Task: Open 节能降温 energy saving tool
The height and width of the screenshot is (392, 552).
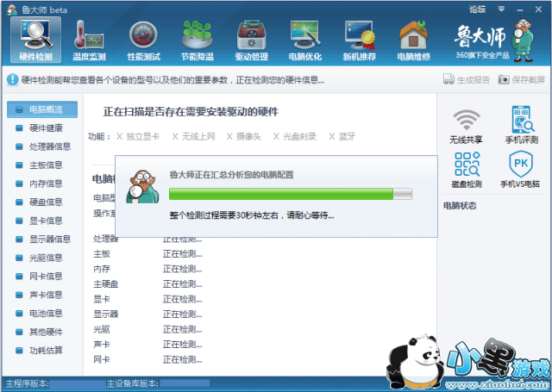Action: [x=198, y=40]
